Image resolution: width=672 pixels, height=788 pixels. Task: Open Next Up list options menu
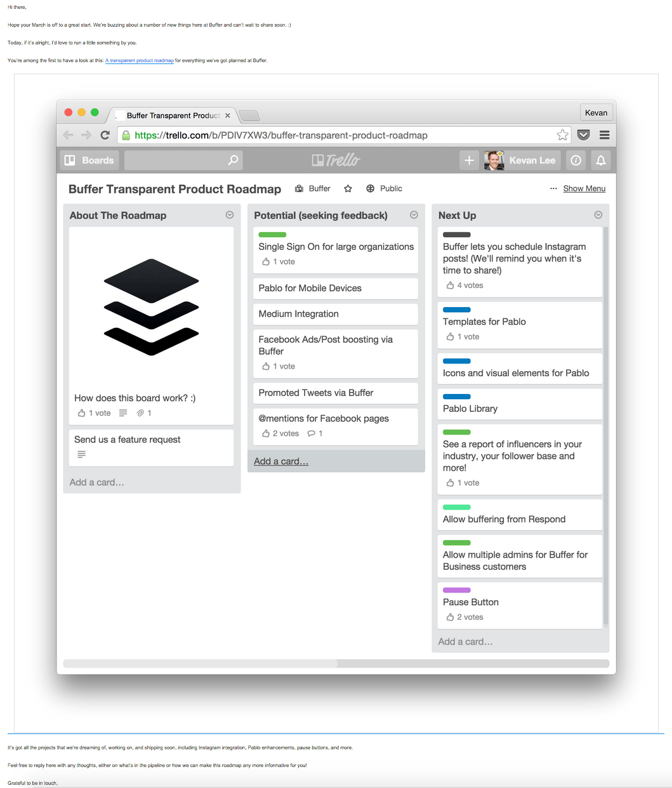coord(598,215)
